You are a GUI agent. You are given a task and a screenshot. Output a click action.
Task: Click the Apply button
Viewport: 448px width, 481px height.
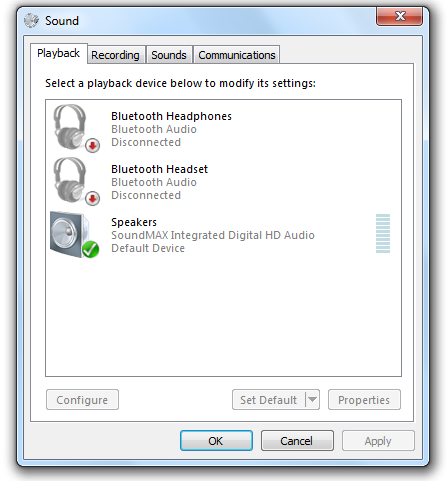click(x=378, y=441)
